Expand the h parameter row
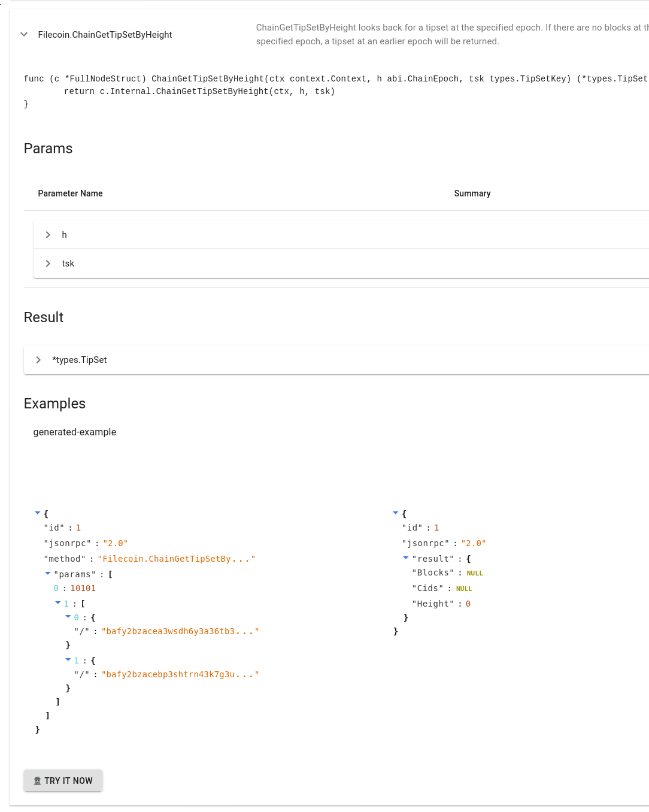This screenshot has width=649, height=812. coord(48,235)
